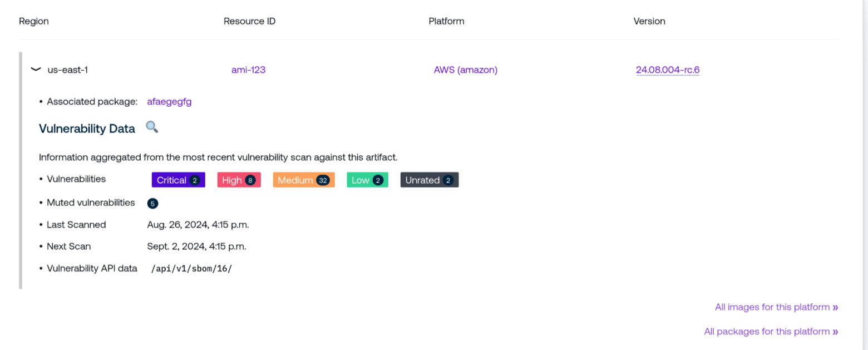The height and width of the screenshot is (350, 868).
Task: Click the Last Scanned label
Action: pos(76,225)
